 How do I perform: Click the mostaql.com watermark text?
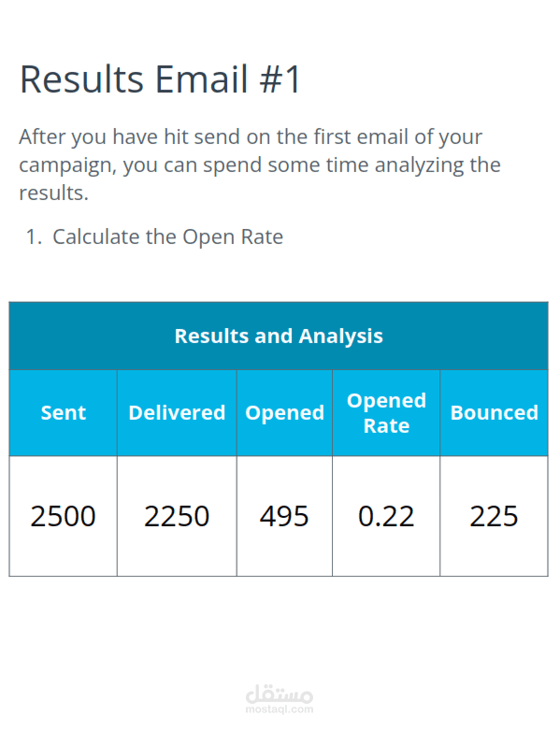[280, 709]
